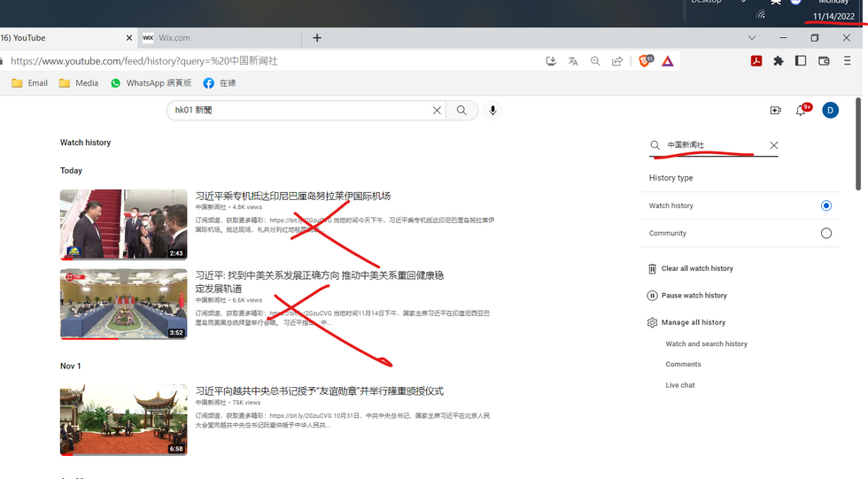Open the 6:58 video thumbnail
This screenshot has height=479, width=868.
pos(123,420)
